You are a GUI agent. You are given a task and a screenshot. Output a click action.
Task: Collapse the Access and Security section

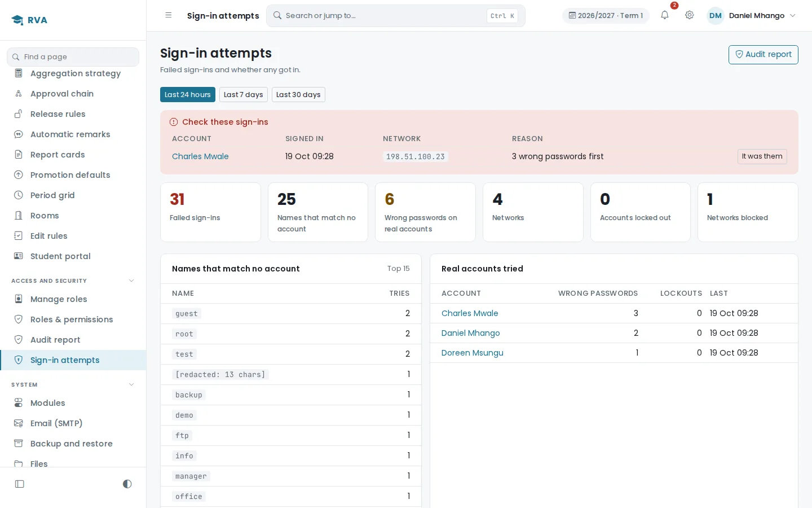pyautogui.click(x=131, y=281)
